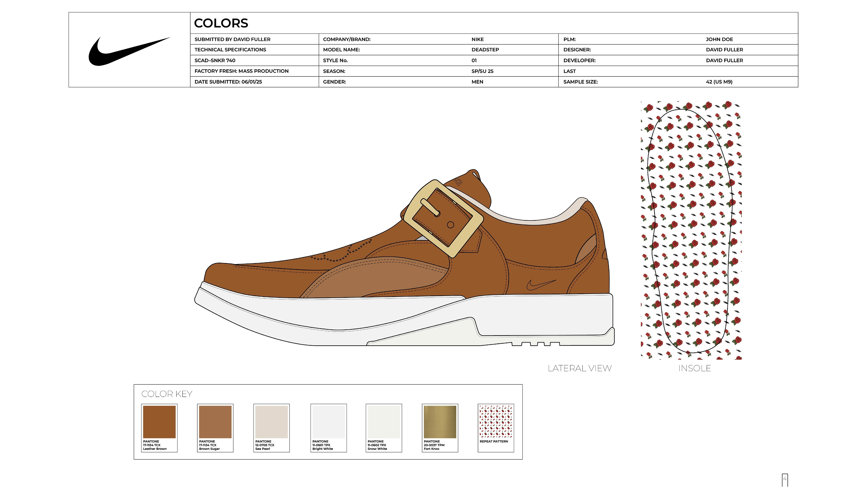Select the Bright White Pantone swatch
The width and height of the screenshot is (868, 488).
click(x=329, y=422)
